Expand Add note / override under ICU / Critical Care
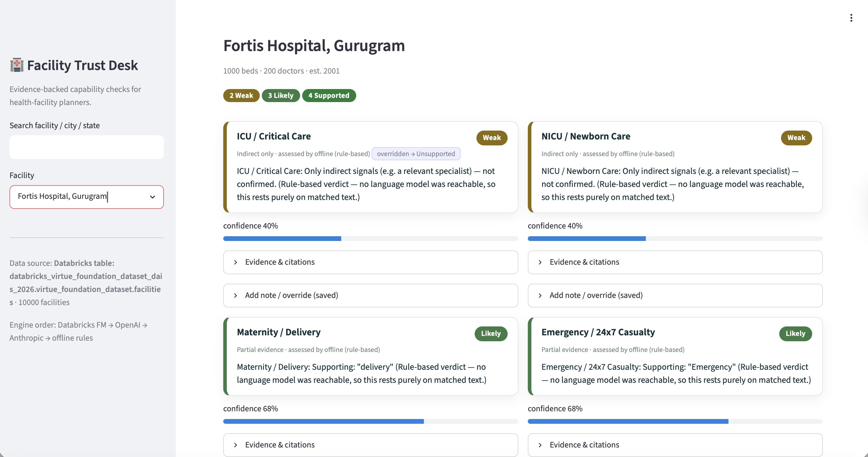 click(x=370, y=295)
